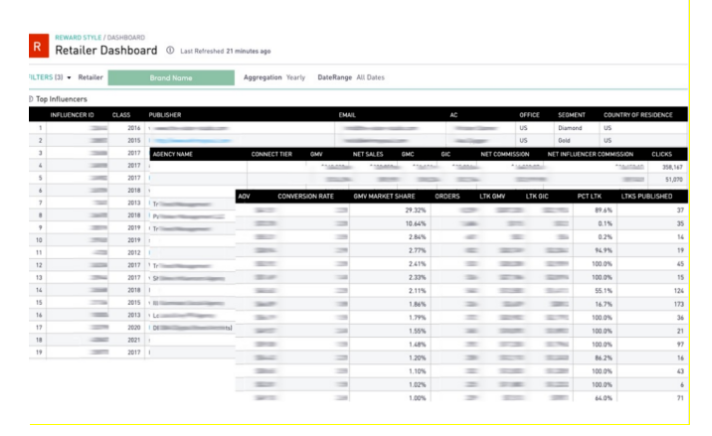Click the 51,070 clicks value
The width and height of the screenshot is (712, 436).
click(674, 179)
